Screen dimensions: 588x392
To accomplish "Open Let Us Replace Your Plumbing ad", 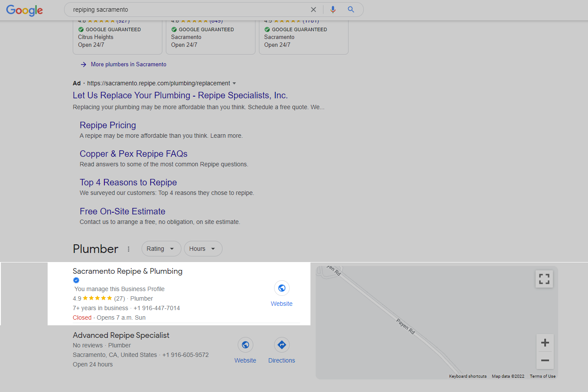I will pyautogui.click(x=180, y=95).
